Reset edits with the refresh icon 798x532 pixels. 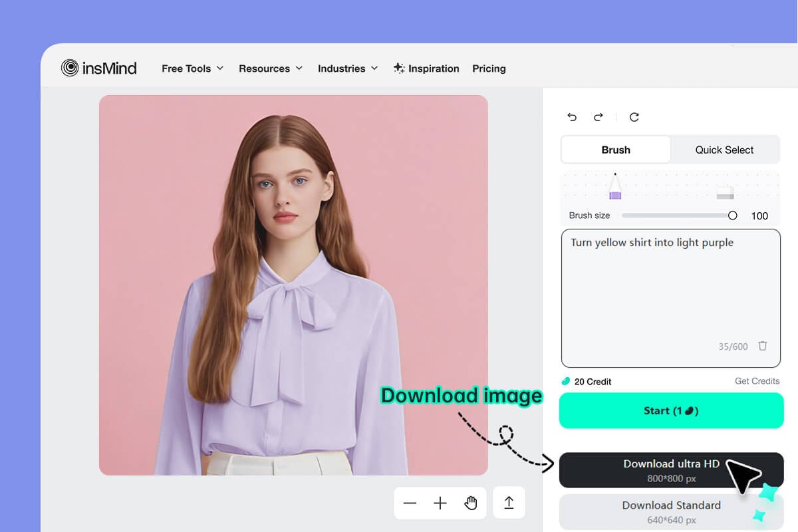[x=634, y=117]
